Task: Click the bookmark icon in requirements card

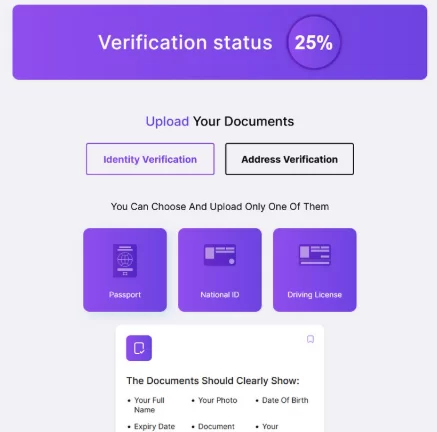Action: pyautogui.click(x=310, y=339)
